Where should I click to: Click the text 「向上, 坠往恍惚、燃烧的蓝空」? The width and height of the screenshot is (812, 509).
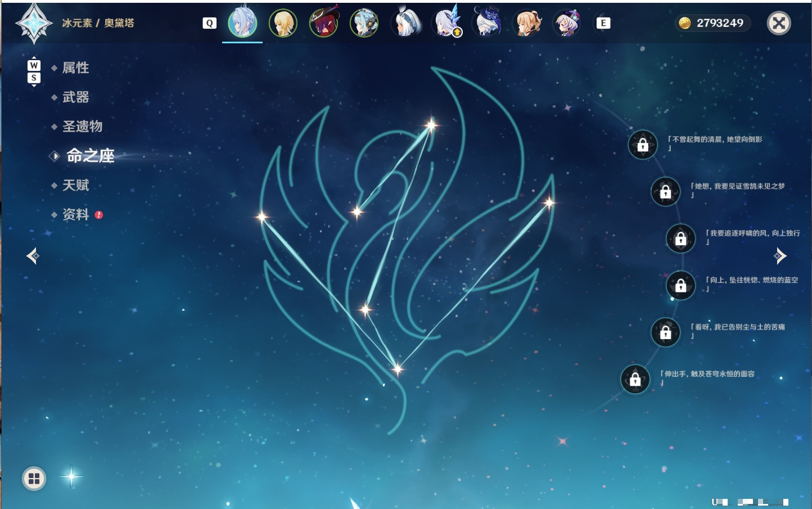pos(752,284)
